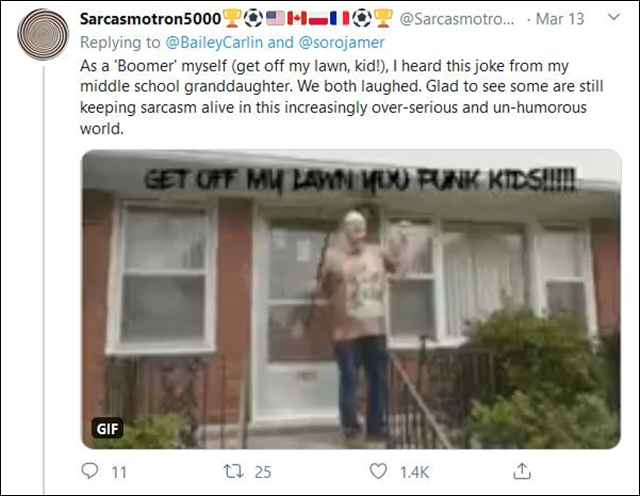Click the Canadian flag emoji in the name

click(x=297, y=18)
